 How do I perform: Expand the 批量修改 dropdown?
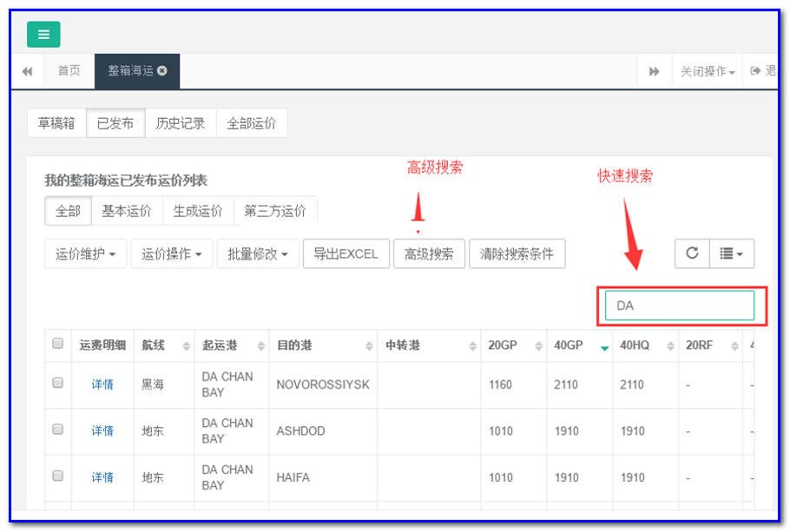click(x=254, y=253)
